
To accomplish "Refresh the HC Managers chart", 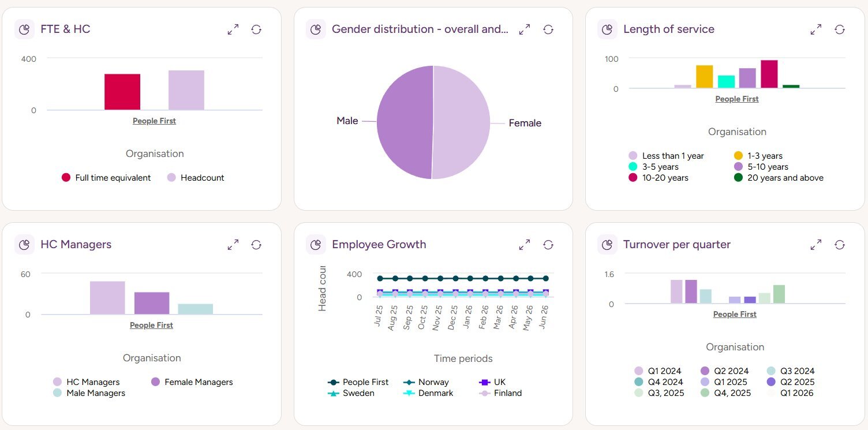I will click(x=257, y=245).
